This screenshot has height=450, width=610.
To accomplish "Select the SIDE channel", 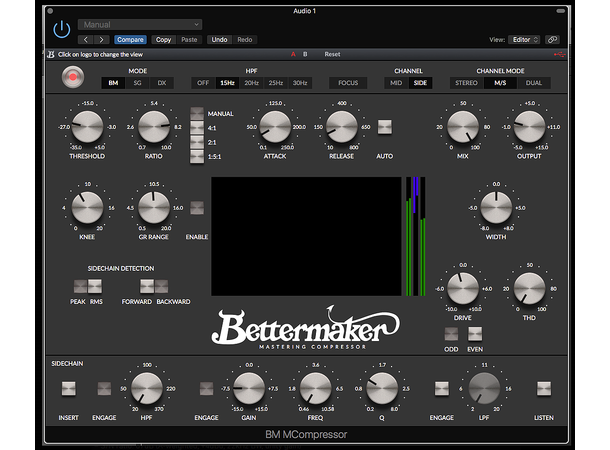I will (x=420, y=83).
